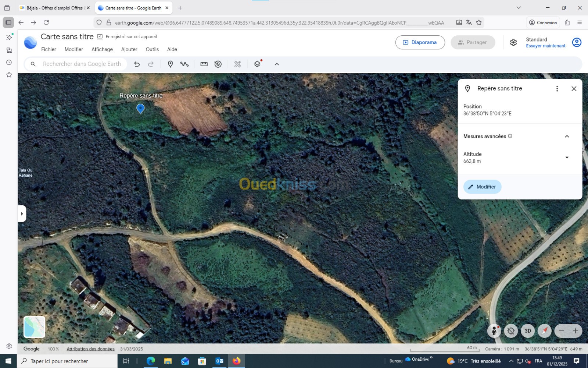588x368 pixels.
Task: Click the blue placemark pin on map
Action: tap(140, 109)
